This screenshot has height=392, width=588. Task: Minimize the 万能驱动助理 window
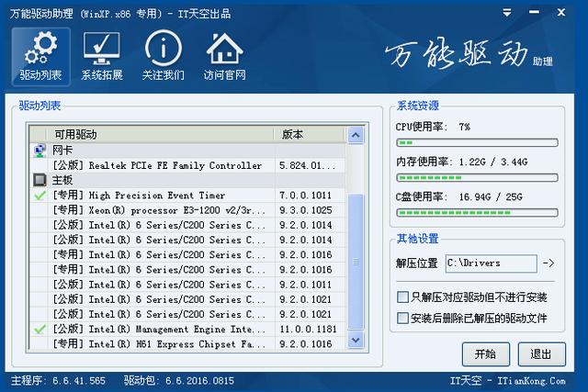tap(534, 12)
